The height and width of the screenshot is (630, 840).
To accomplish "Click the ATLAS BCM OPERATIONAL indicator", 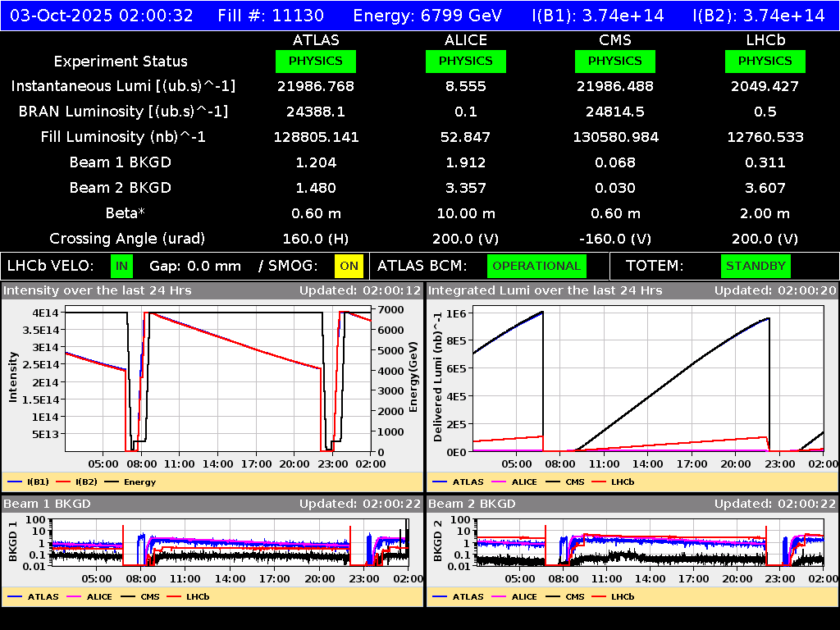I will point(536,266).
